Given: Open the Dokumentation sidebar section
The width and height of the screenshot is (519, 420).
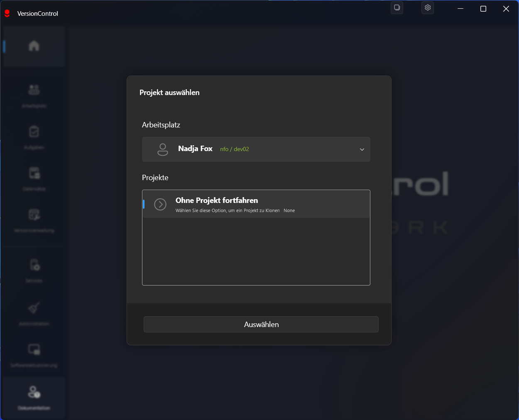Looking at the screenshot, I should pos(34,396).
